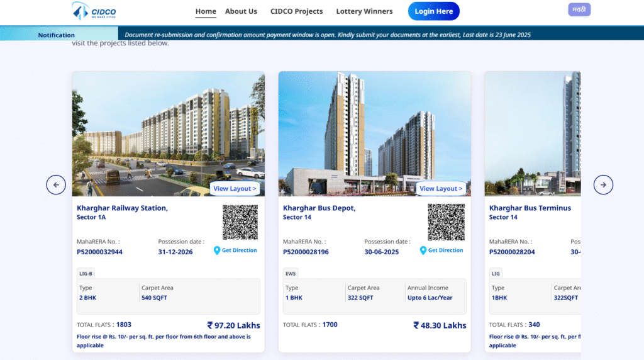Select MahaRERA number P52000028196
644x360 pixels.
(x=306, y=252)
